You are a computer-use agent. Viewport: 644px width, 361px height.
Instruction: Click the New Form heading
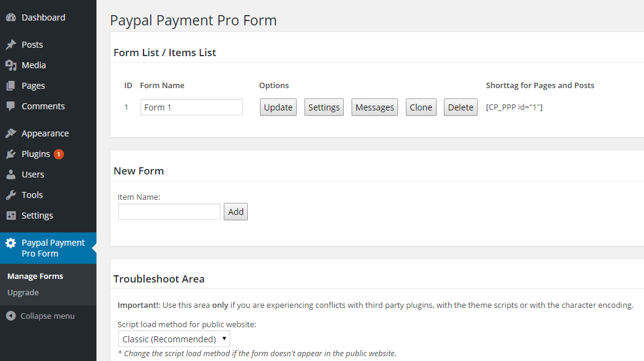coord(139,171)
